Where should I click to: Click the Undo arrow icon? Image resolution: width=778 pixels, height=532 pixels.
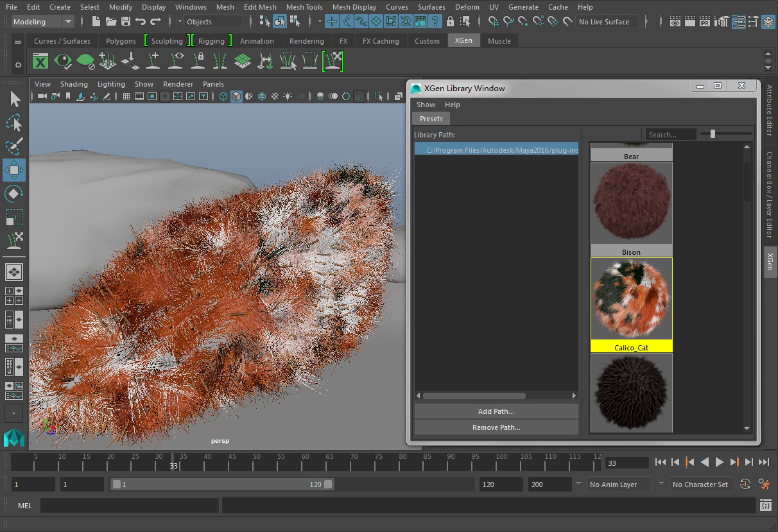(141, 22)
